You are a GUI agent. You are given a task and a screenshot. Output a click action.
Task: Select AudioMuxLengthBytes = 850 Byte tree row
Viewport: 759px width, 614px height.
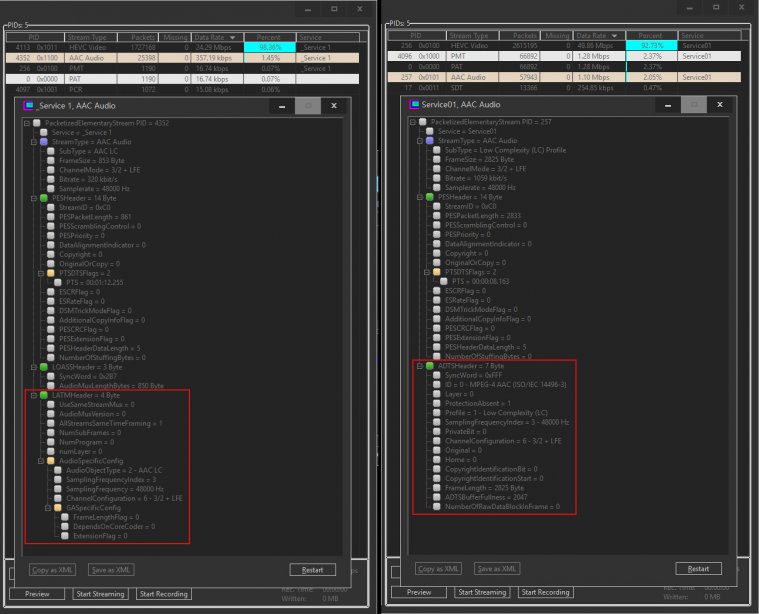(x=111, y=386)
